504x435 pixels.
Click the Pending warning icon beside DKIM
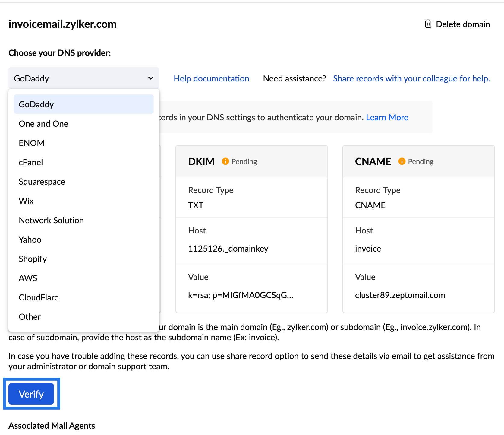coord(225,161)
